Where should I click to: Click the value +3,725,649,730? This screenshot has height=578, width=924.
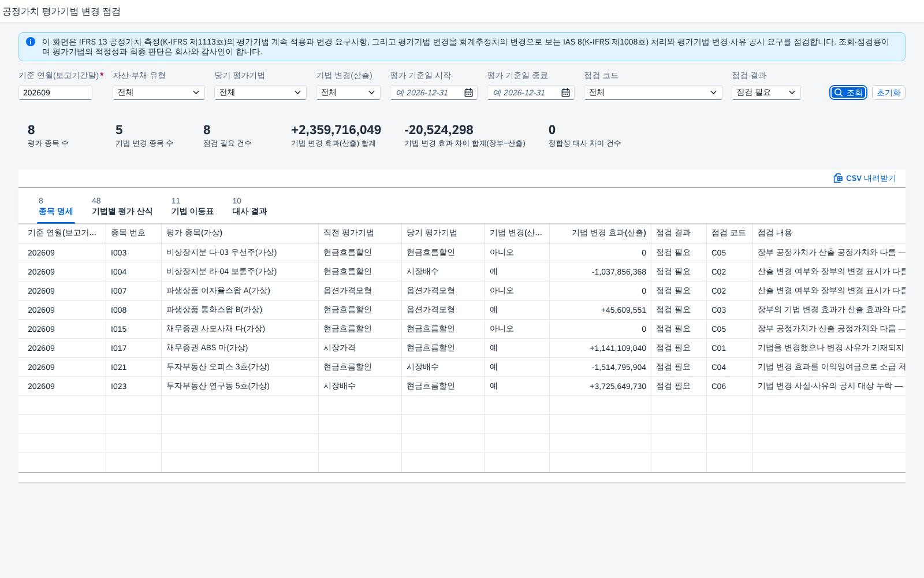617,386
